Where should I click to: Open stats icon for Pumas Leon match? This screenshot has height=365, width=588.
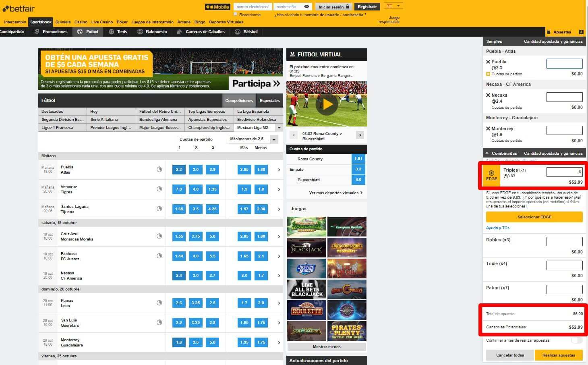tap(159, 303)
